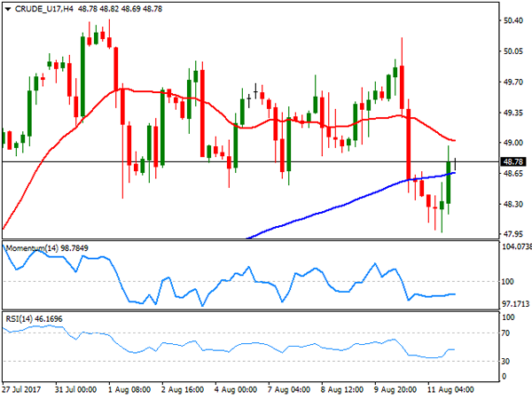Click the RSI 70 level label
This screenshot has height=399, width=532.
click(505, 333)
